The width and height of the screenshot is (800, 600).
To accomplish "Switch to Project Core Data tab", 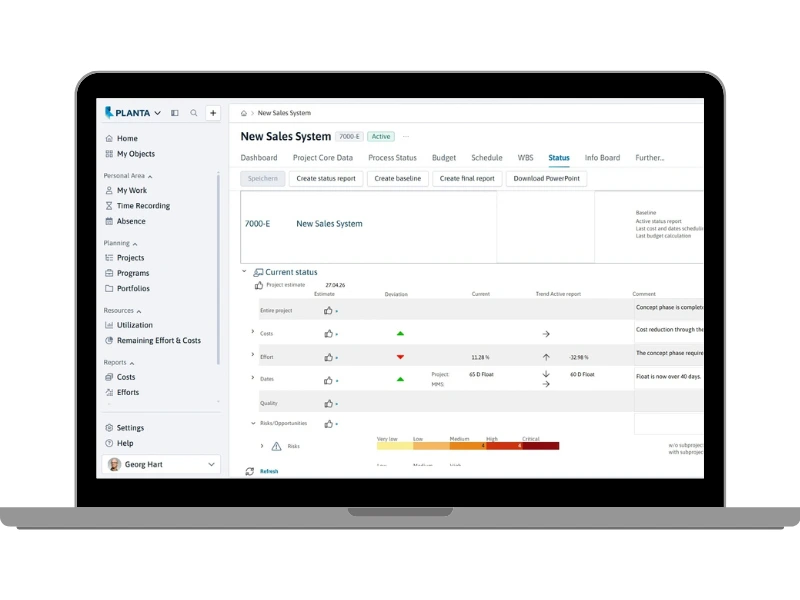I will coord(323,158).
